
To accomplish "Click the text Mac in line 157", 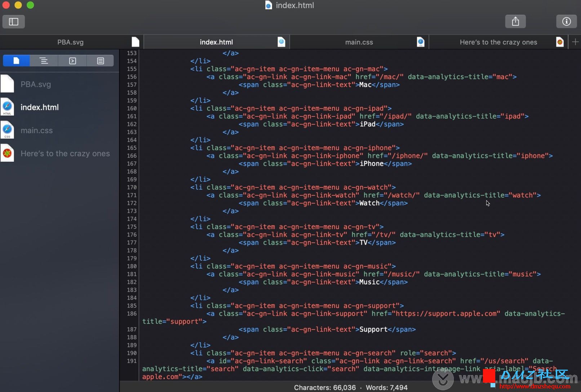I will point(365,85).
